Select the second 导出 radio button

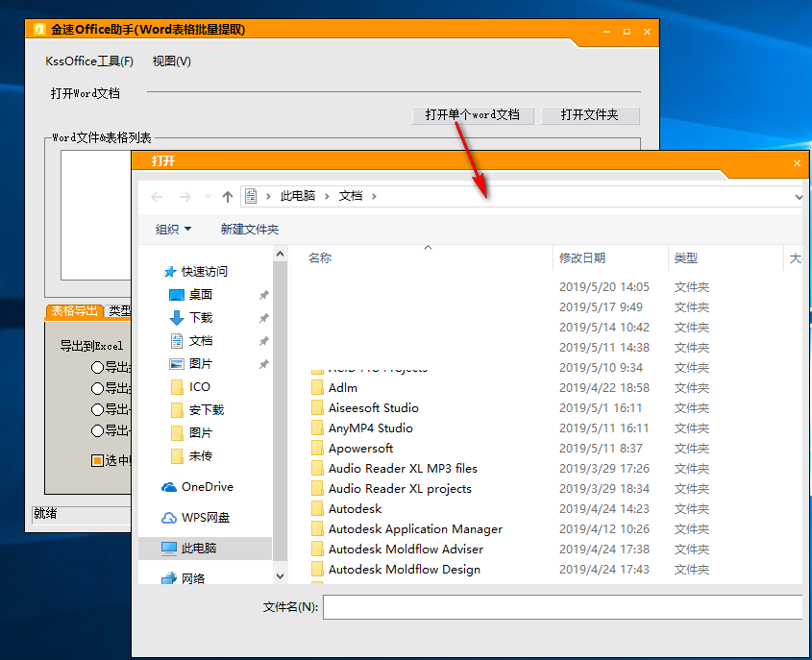click(97, 389)
